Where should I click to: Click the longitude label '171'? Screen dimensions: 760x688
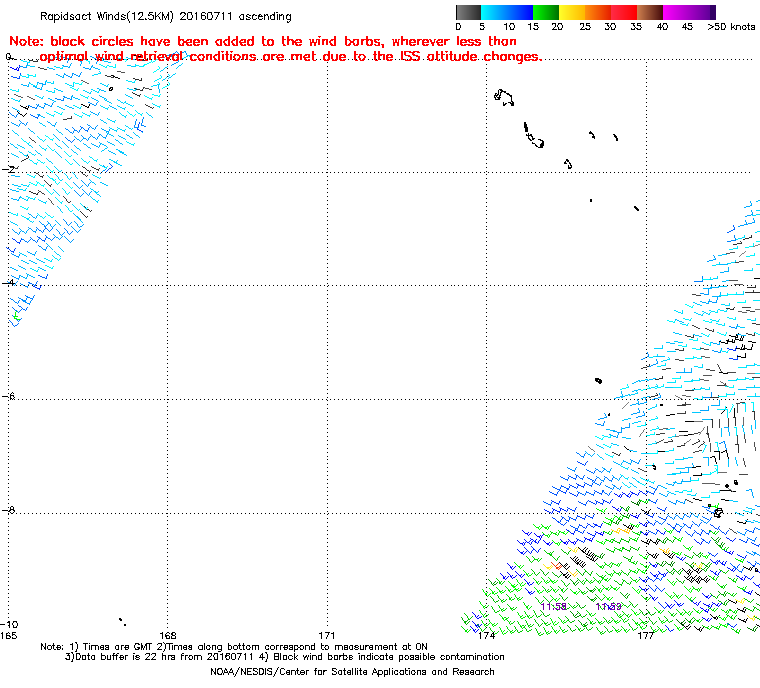(327, 636)
